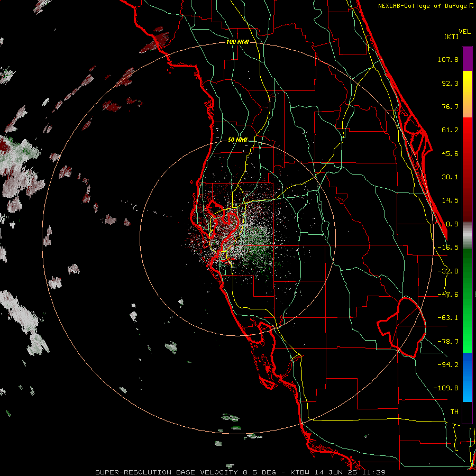The width and height of the screenshot is (476, 476).
Task: Click the -16.5 velocity scale value
Action: [x=448, y=248]
